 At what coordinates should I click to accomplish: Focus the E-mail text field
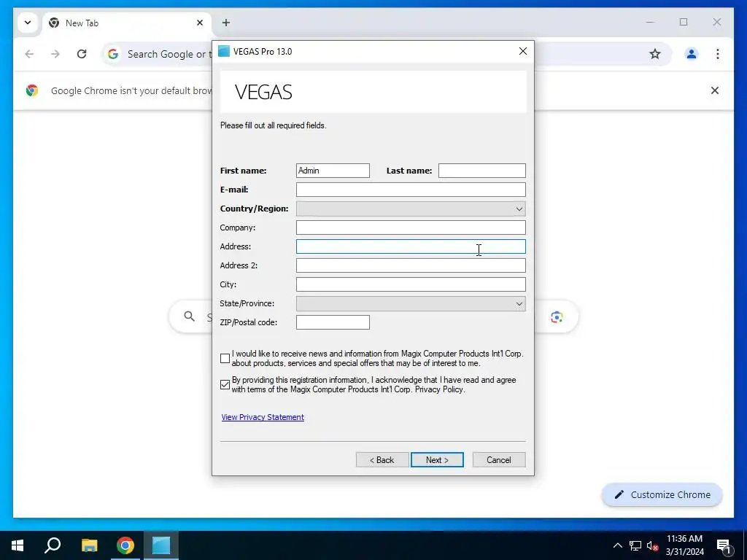coord(411,190)
